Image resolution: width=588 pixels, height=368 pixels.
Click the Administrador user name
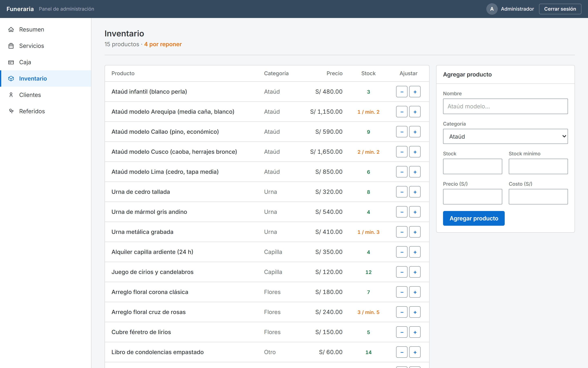click(517, 9)
